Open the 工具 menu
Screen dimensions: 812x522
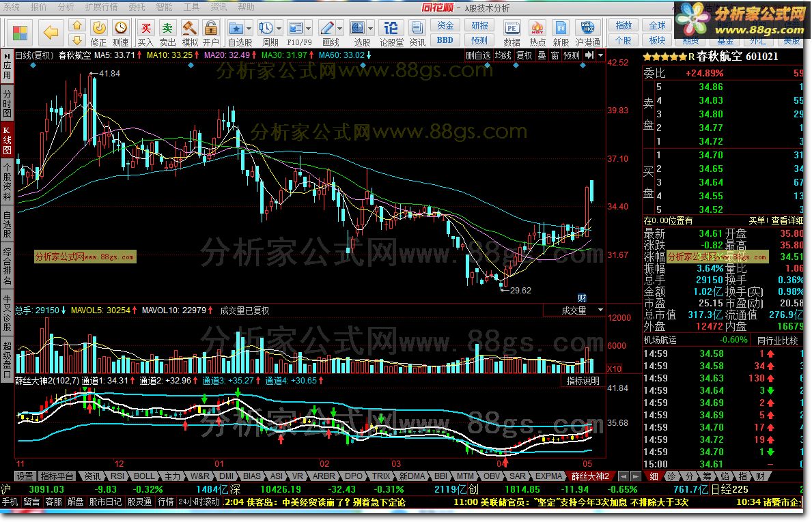tap(191, 7)
